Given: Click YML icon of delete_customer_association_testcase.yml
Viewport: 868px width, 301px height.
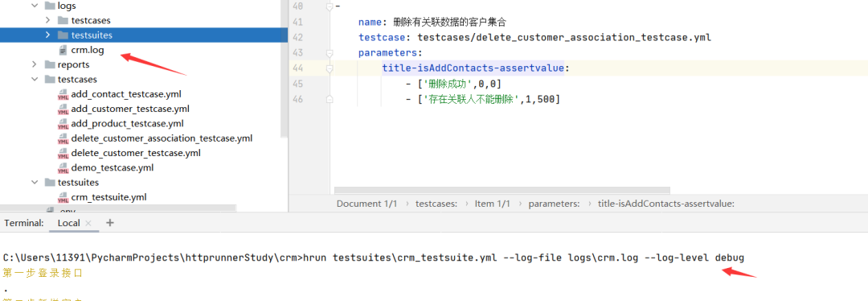Looking at the screenshot, I should (63, 138).
